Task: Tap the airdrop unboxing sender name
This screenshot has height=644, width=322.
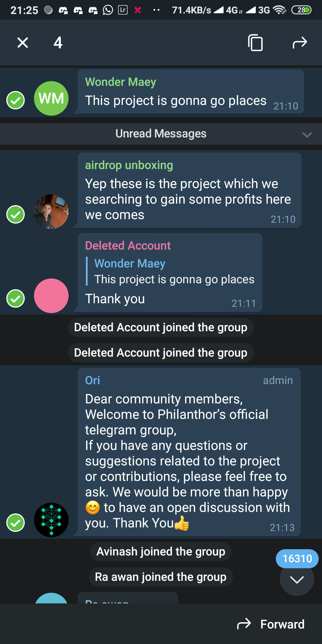Action: click(x=129, y=165)
